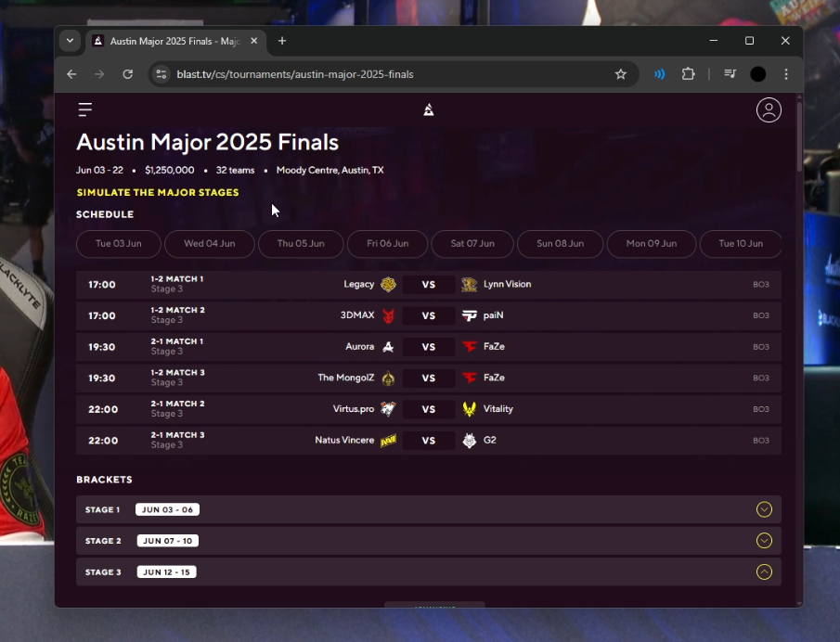Select the Wed 04 Jun schedule tab
Image resolution: width=840 pixels, height=642 pixels.
click(x=210, y=244)
